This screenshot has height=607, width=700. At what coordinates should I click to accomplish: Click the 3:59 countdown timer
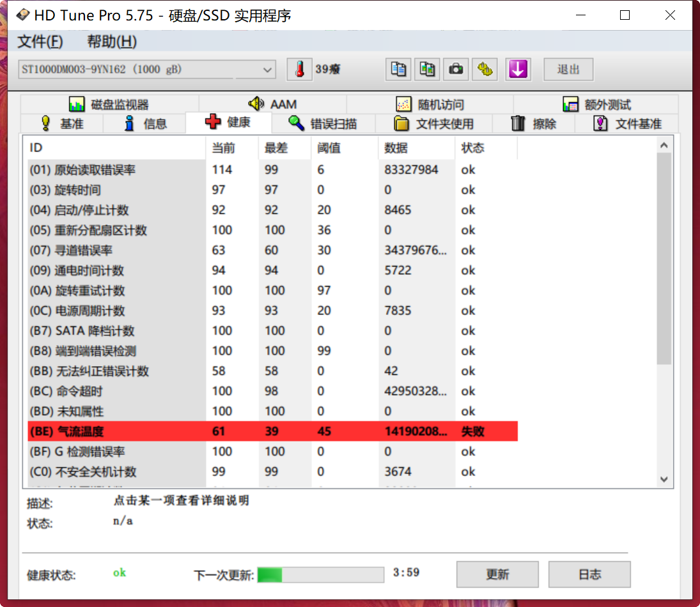pyautogui.click(x=406, y=572)
